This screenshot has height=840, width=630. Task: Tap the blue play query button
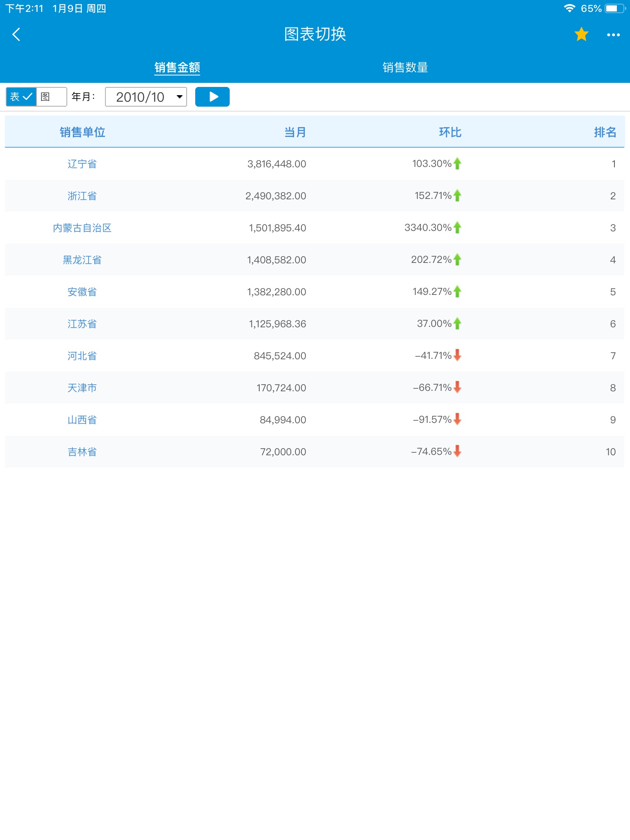[212, 97]
